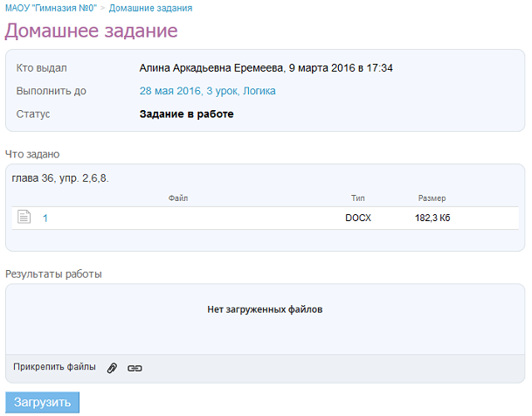Click the Задание в работе status text
532x416 pixels.
187,114
